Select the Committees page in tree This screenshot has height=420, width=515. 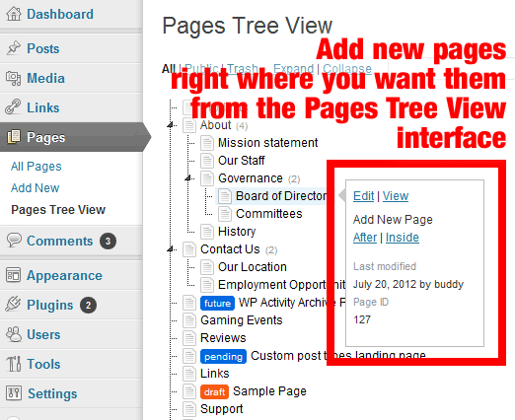tap(268, 214)
